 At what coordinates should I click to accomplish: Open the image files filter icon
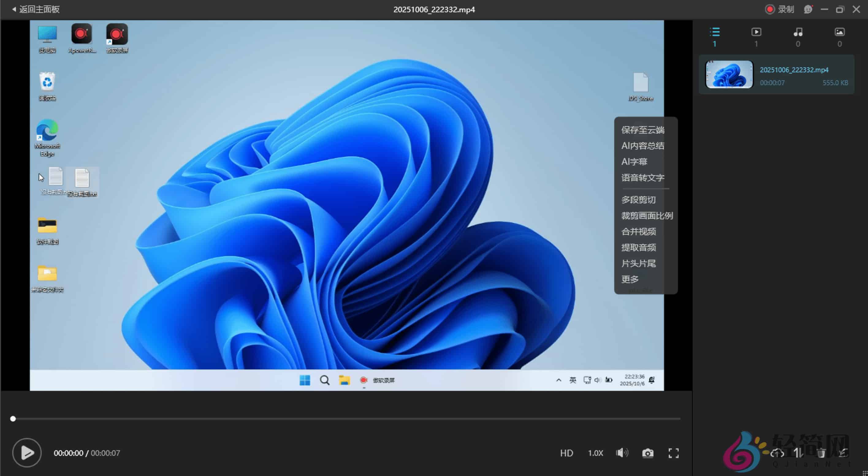840,32
